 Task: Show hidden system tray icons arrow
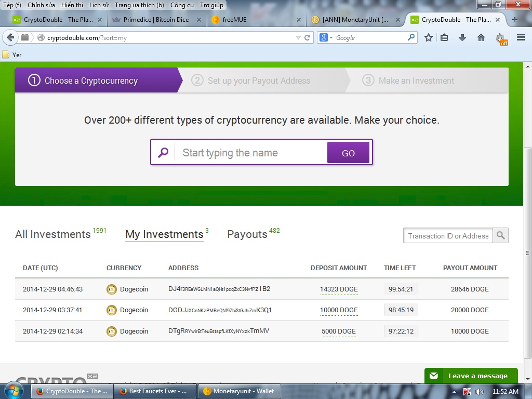click(x=454, y=392)
